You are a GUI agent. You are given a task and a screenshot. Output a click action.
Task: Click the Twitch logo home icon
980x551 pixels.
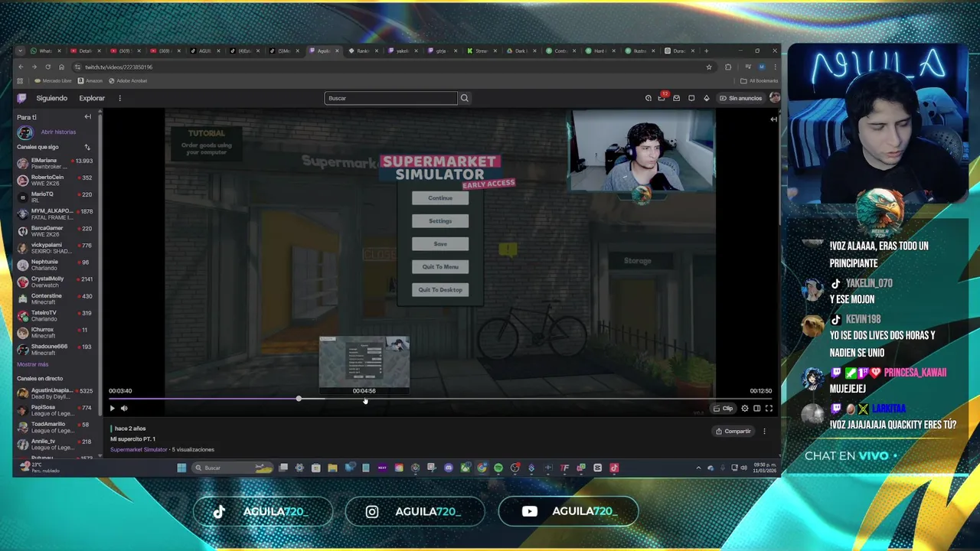point(22,98)
